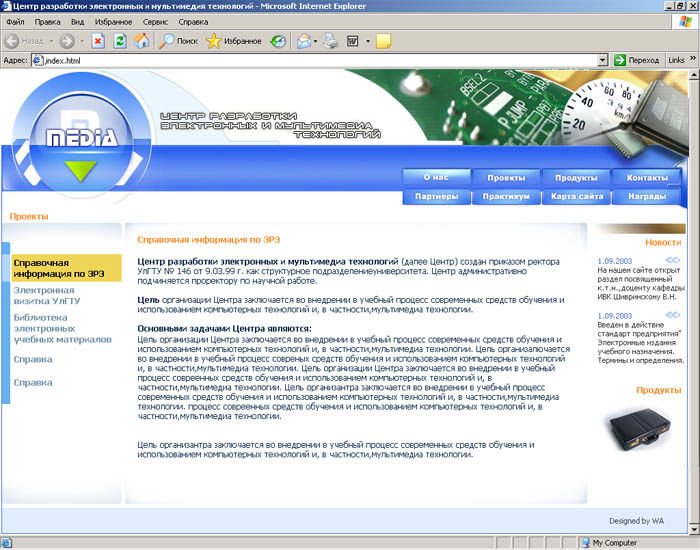The image size is (700, 550).
Task: Click the Windows flag logo throbber
Action: 685,22
